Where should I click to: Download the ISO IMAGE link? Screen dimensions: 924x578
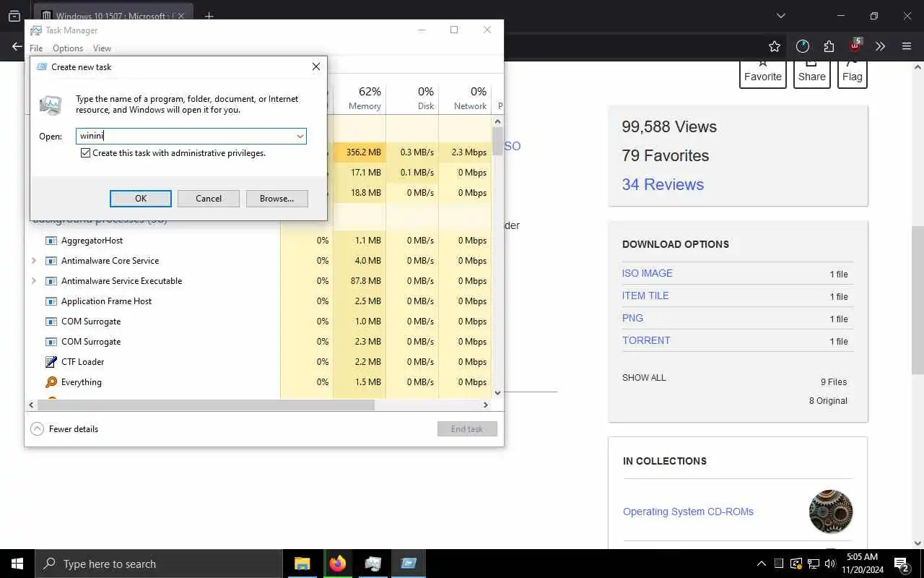(648, 273)
